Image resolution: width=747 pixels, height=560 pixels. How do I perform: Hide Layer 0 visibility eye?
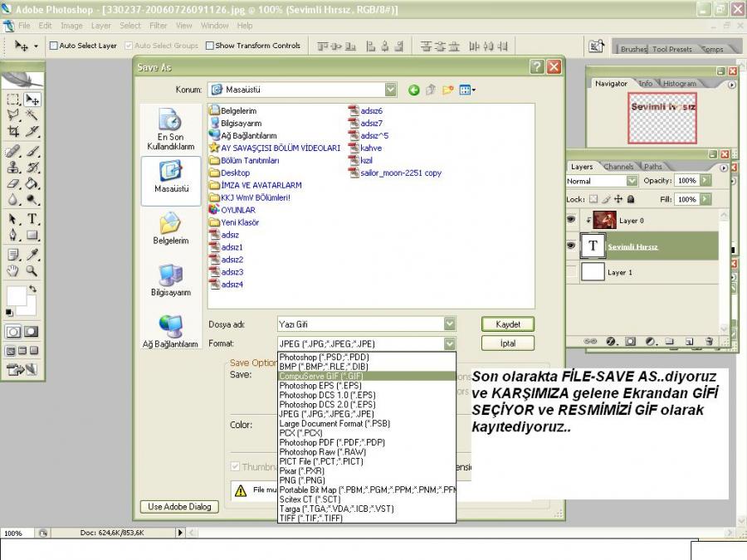571,220
